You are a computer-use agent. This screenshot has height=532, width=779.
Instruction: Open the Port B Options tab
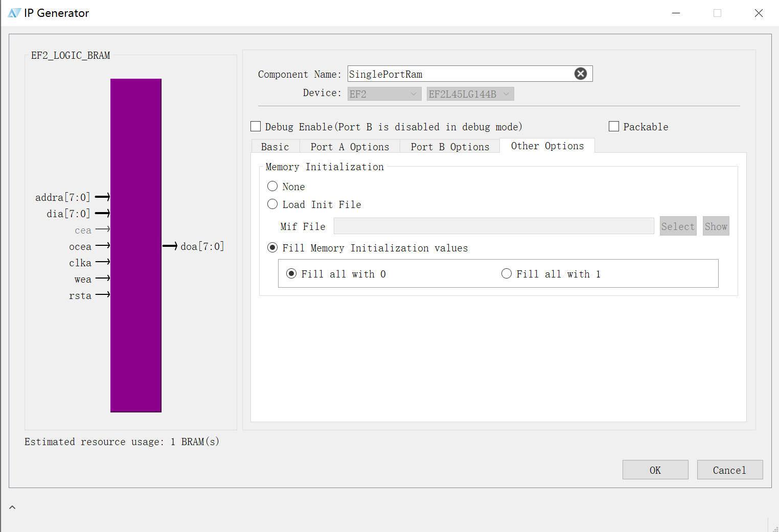450,147
